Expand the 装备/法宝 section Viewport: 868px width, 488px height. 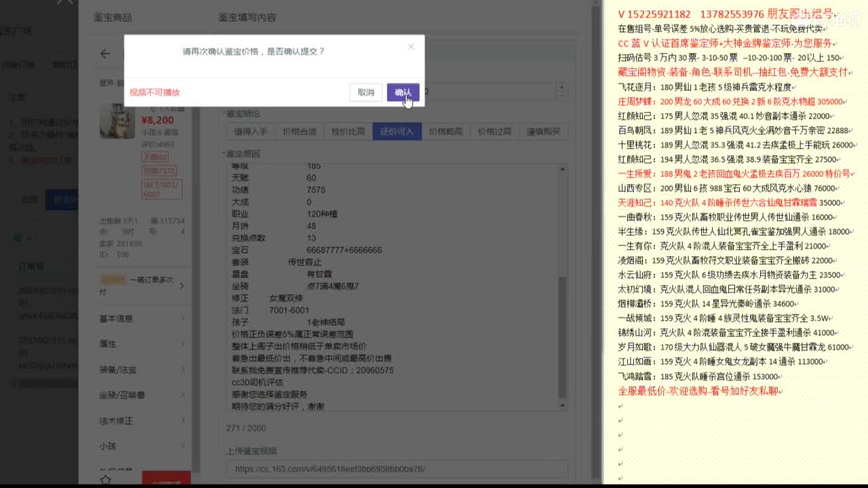pyautogui.click(x=142, y=369)
